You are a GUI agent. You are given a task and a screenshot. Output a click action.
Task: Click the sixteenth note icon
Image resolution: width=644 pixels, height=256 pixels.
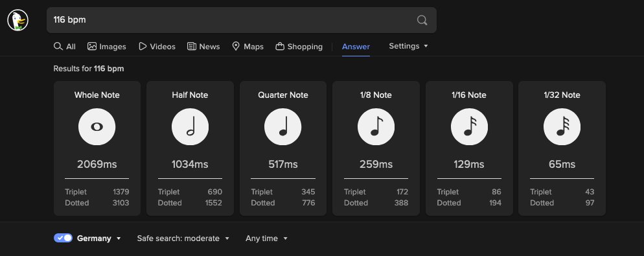tap(470, 126)
